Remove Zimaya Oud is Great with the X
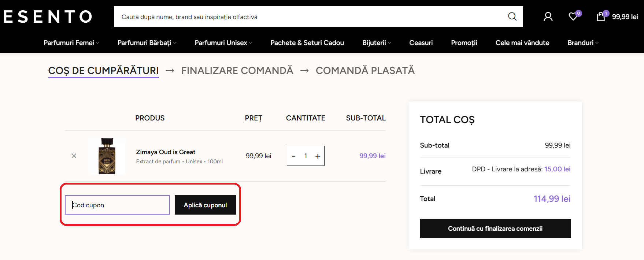The height and width of the screenshot is (260, 644). (x=74, y=156)
